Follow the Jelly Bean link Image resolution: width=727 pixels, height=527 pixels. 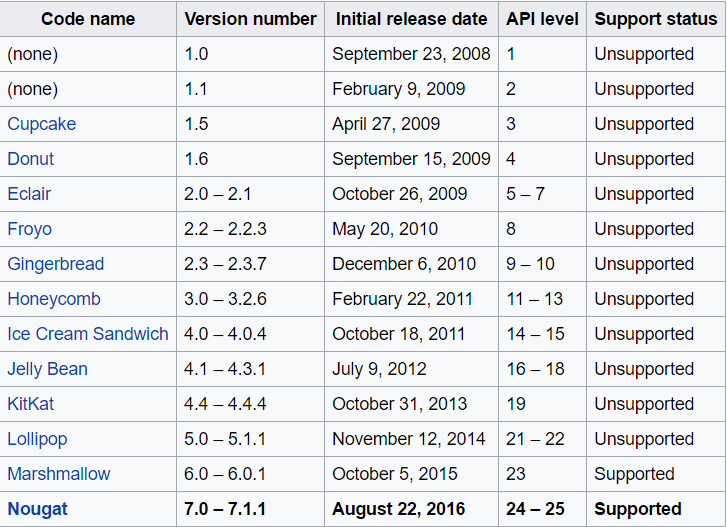(48, 369)
